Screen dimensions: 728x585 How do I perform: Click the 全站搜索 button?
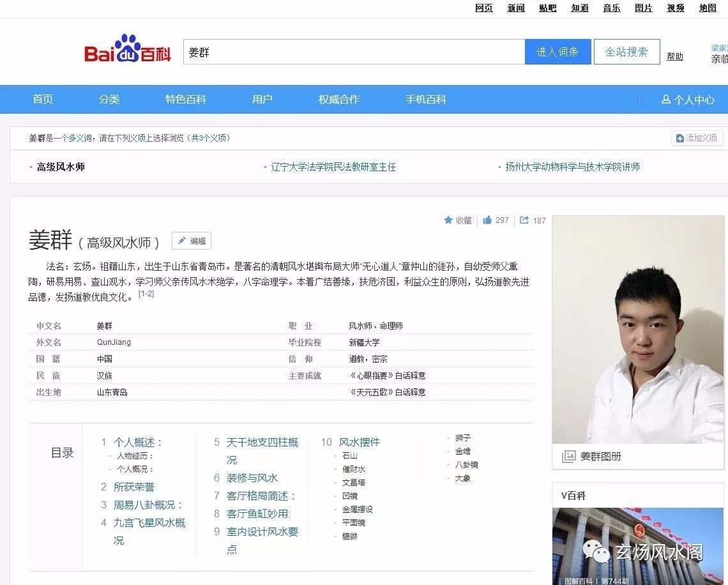tap(627, 52)
